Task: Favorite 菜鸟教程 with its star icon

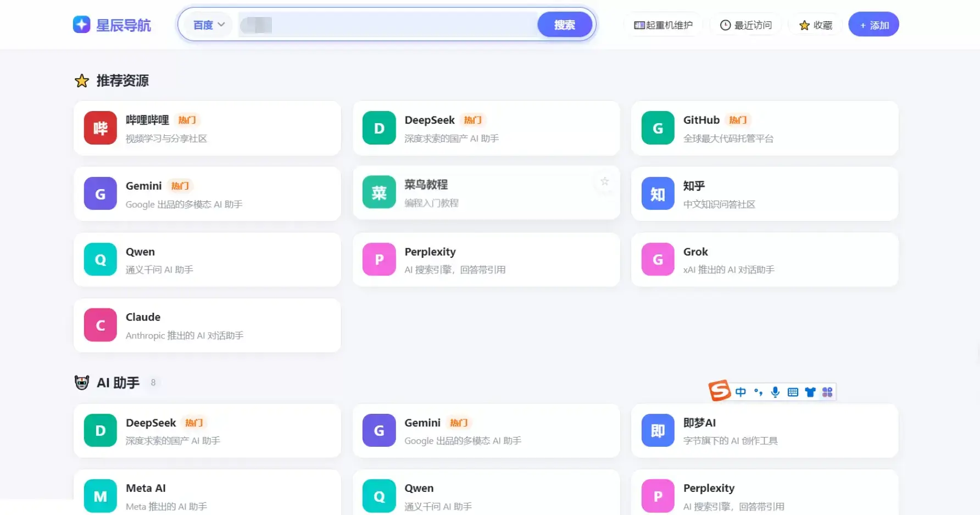Action: tap(604, 181)
